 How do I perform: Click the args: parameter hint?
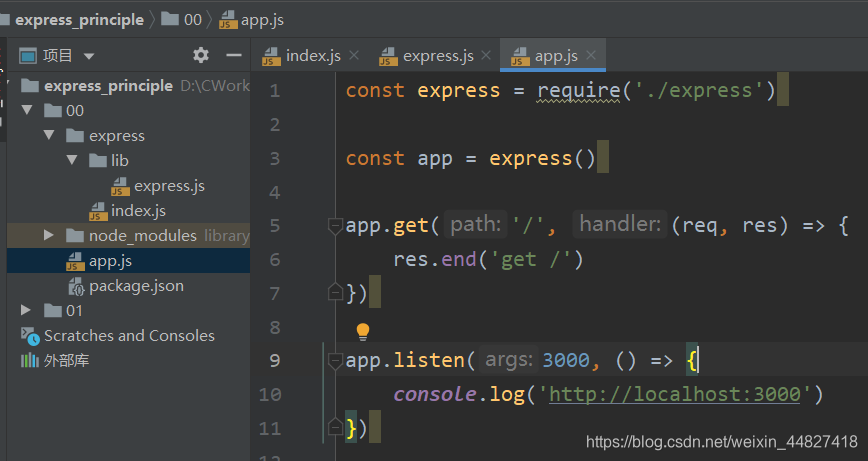509,360
